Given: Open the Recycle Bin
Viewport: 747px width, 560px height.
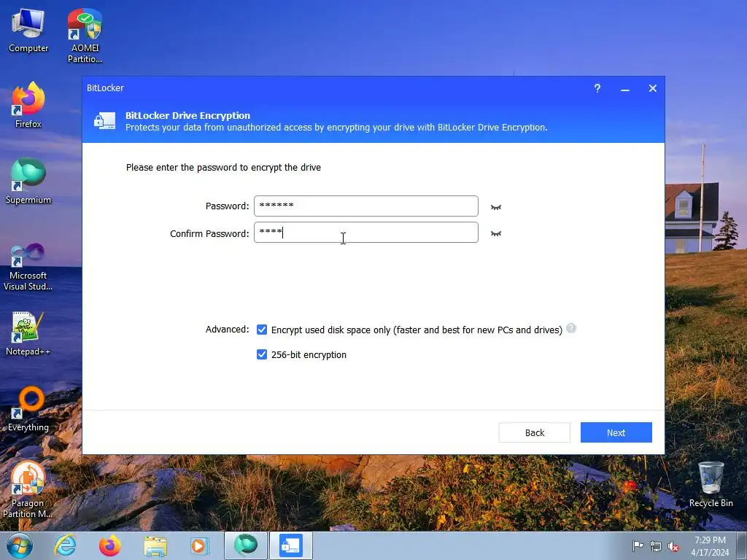Looking at the screenshot, I should 711,484.
